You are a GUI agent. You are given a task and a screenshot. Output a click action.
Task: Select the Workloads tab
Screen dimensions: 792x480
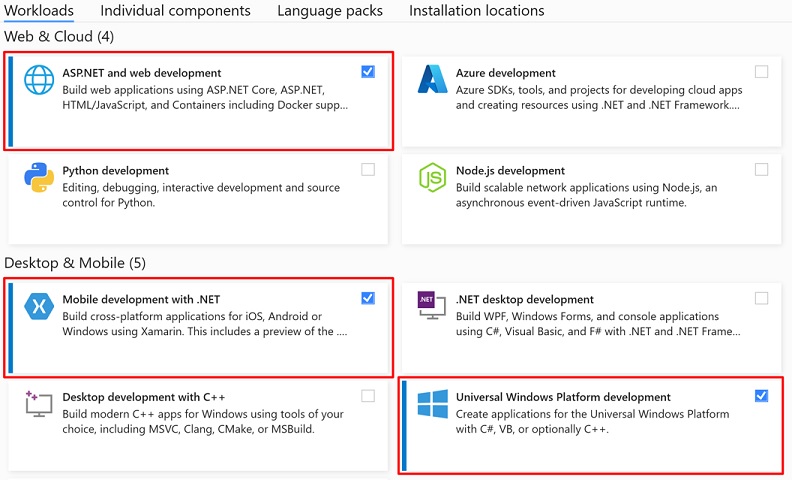tap(39, 11)
